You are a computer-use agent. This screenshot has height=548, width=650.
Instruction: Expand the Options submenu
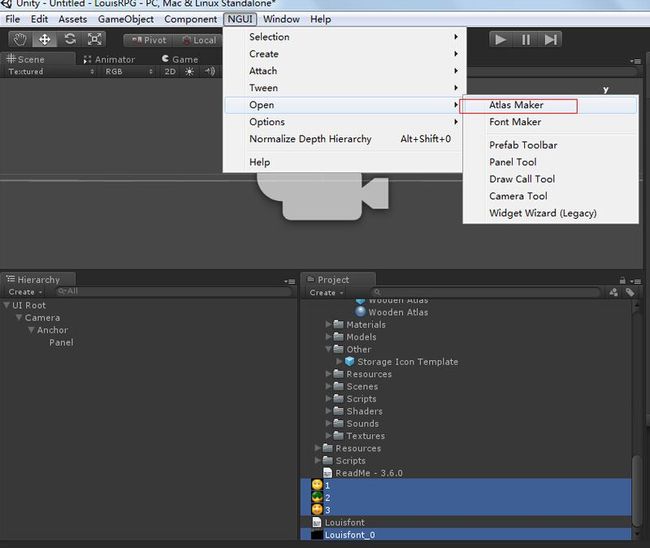[x=343, y=122]
